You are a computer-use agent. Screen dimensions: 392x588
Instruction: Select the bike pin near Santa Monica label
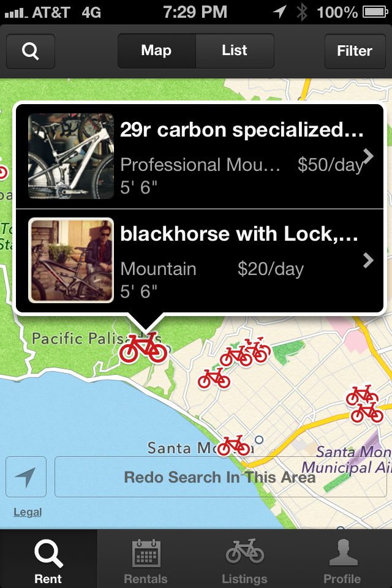pyautogui.click(x=233, y=443)
